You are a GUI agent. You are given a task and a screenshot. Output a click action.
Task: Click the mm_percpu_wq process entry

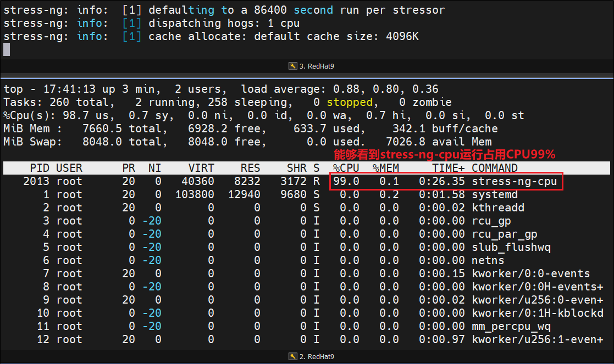[511, 326]
